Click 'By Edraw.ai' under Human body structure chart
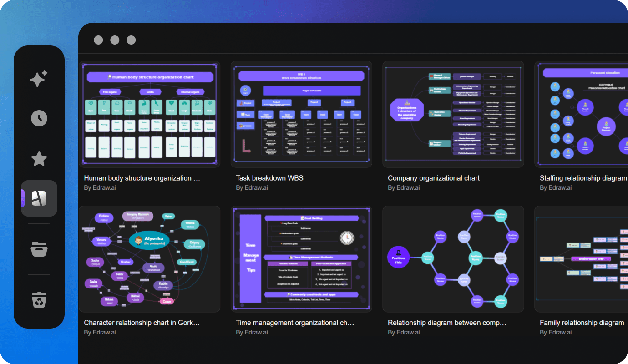 100,188
